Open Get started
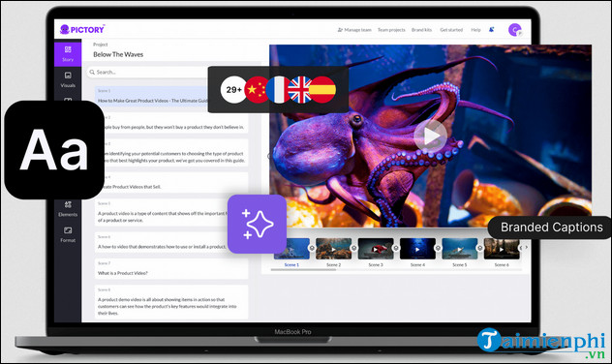The height and width of the screenshot is (364, 612). tap(451, 30)
